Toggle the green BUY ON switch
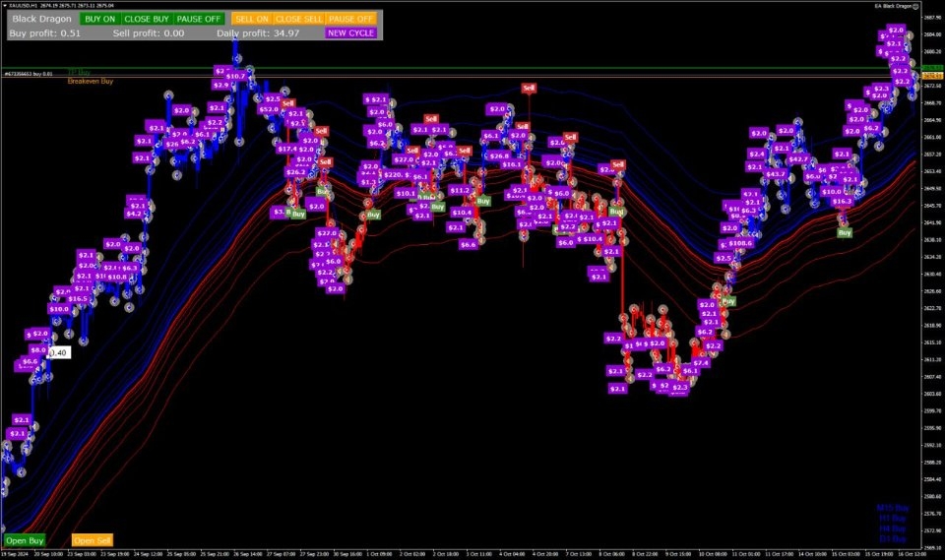Viewport: 945px width, 560px height. click(100, 19)
